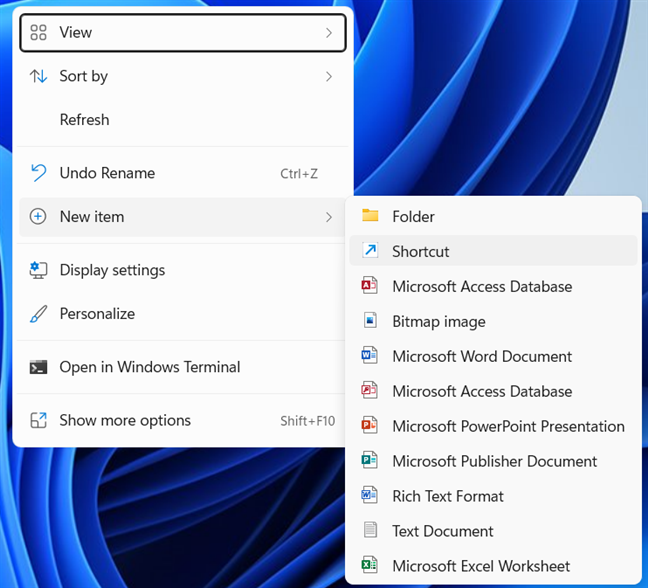The image size is (648, 588).
Task: Click the Ctrl+Z shortcut hint
Action: [x=299, y=174]
